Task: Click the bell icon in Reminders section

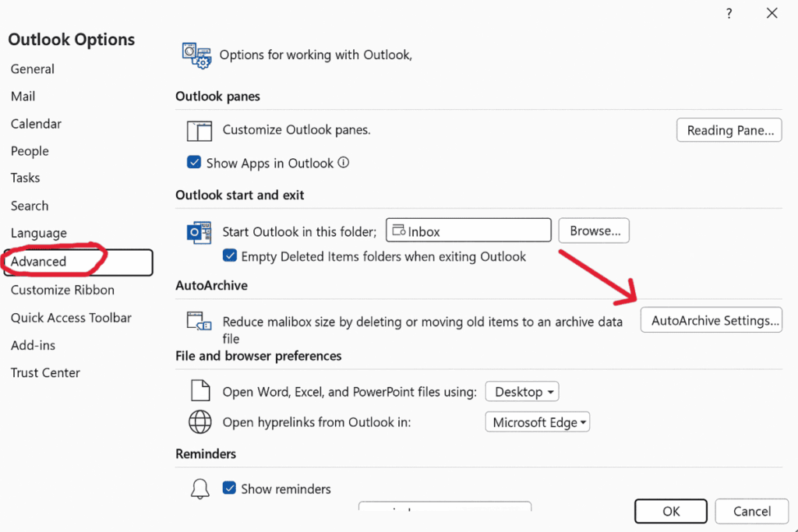Action: coord(200,488)
